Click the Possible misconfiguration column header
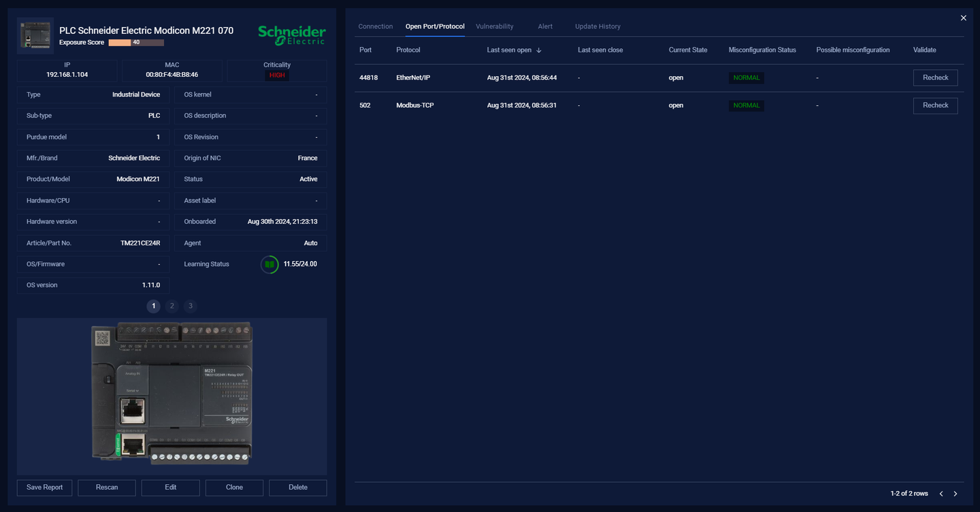This screenshot has width=980, height=512. [x=853, y=50]
